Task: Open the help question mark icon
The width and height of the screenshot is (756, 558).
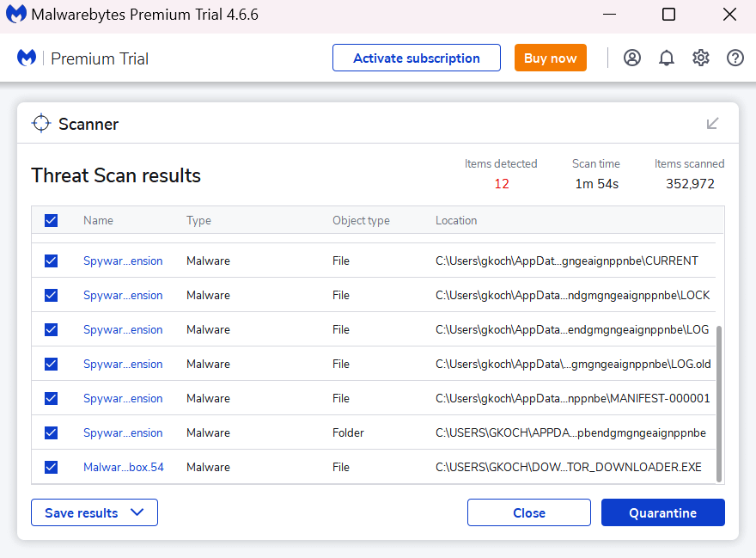Action: [735, 58]
